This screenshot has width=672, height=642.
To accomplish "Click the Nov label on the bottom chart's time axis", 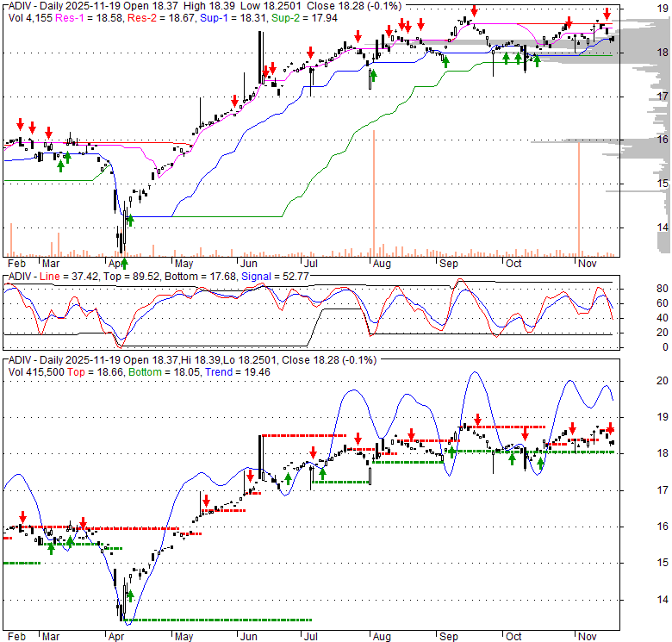I will point(587,636).
